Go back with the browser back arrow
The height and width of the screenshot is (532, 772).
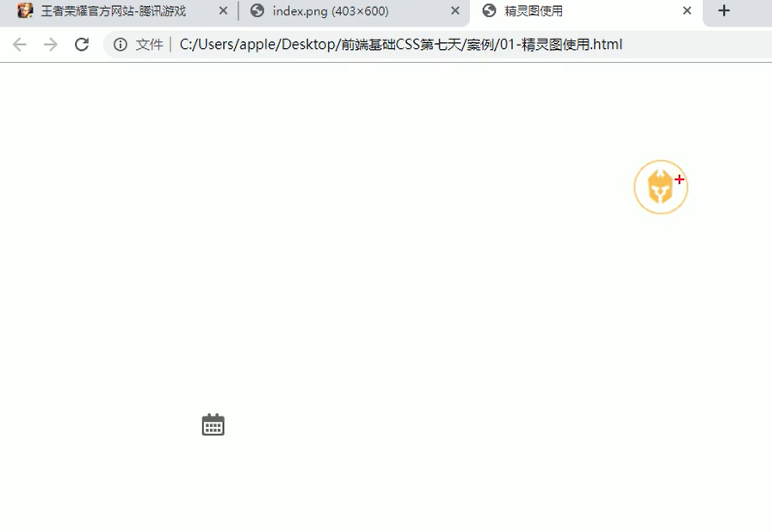tap(20, 45)
